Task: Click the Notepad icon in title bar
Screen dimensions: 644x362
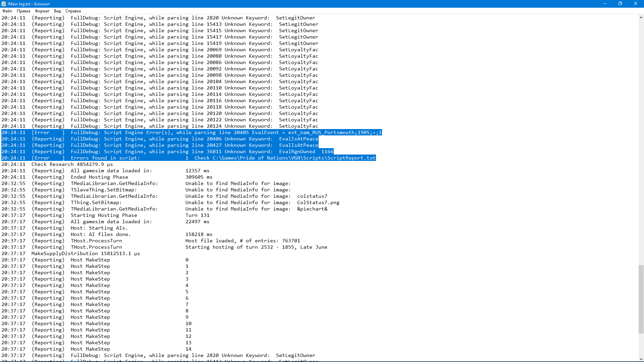Action: pos(4,4)
